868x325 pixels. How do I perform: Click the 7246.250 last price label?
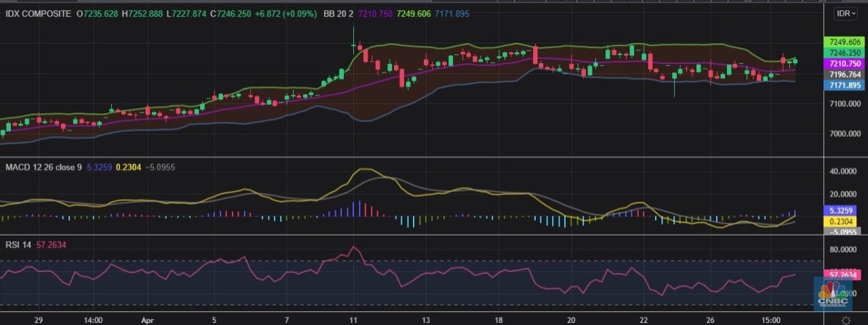pos(843,52)
